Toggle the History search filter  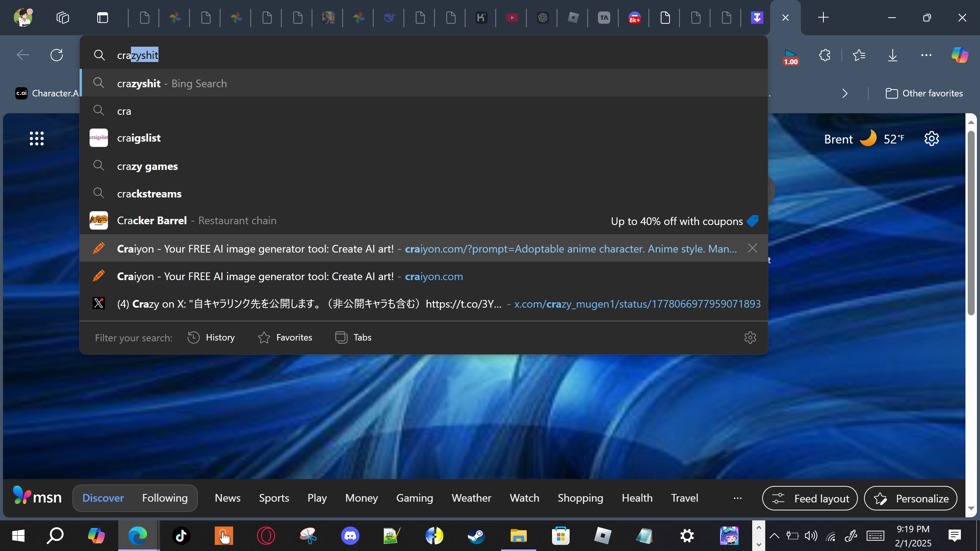(x=211, y=337)
